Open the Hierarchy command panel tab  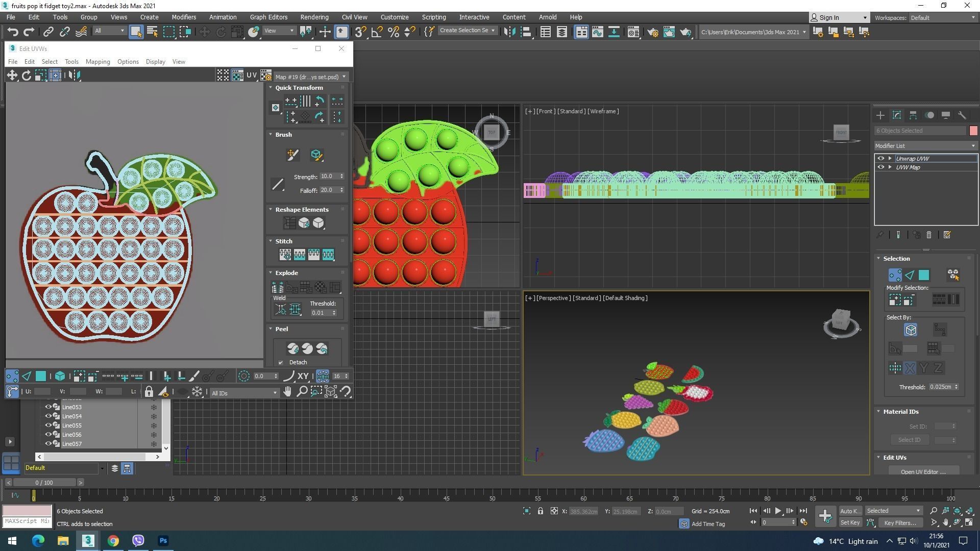point(913,115)
